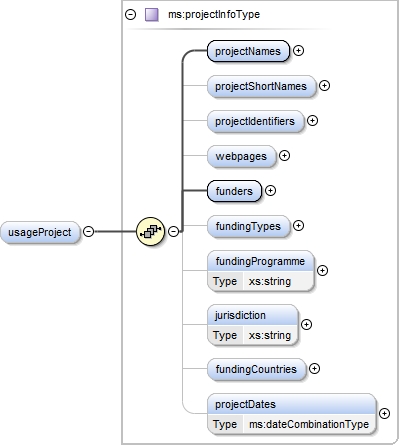
Task: Click the purple ms:projectInfoType type icon
Action: click(x=152, y=15)
